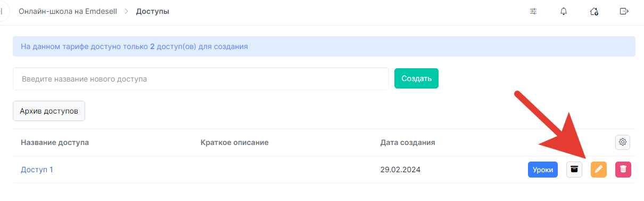Edit Доступ 1 with the pencil icon
This screenshot has height=201, width=644.
(x=599, y=170)
